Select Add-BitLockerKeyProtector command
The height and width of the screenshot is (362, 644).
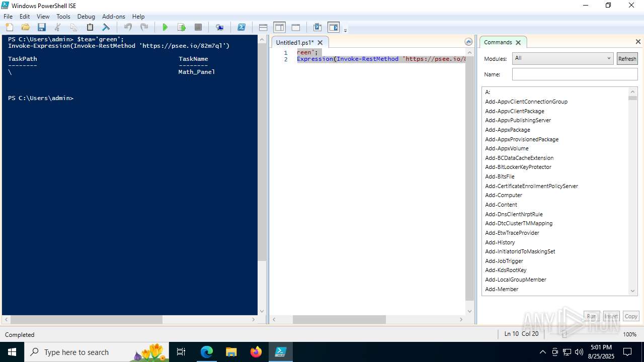(518, 167)
